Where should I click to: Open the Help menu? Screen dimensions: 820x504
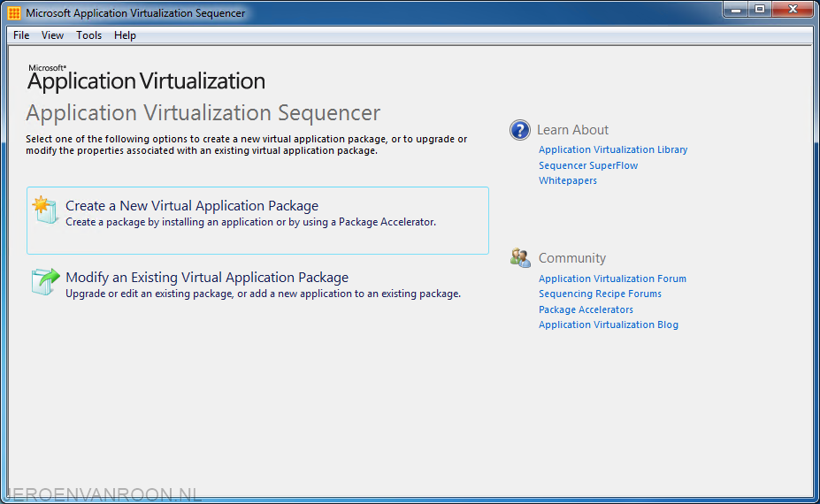coord(125,35)
